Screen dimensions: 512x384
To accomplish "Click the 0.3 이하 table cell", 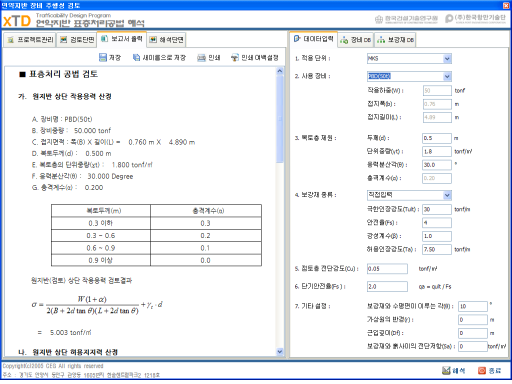I will coord(101,223).
